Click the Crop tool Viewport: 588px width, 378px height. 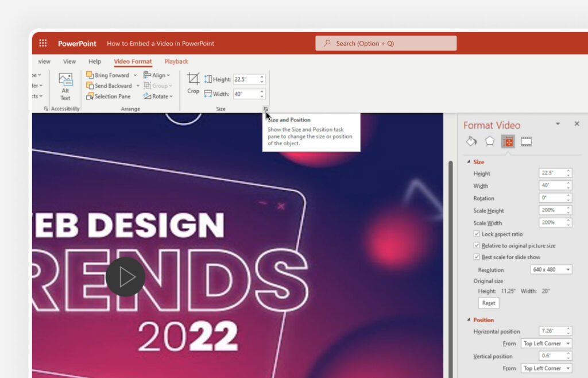[x=193, y=84]
